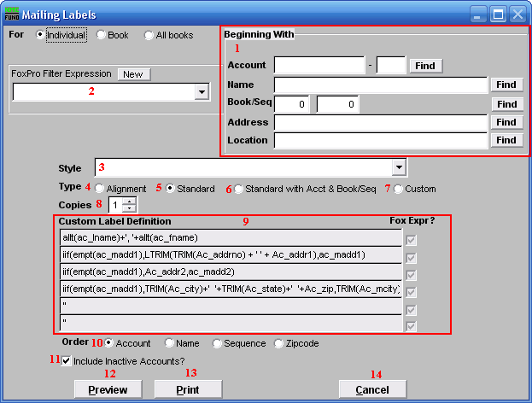Click New FoxPro filter expression button
Viewport: 532px width, 403px height.
tap(133, 74)
